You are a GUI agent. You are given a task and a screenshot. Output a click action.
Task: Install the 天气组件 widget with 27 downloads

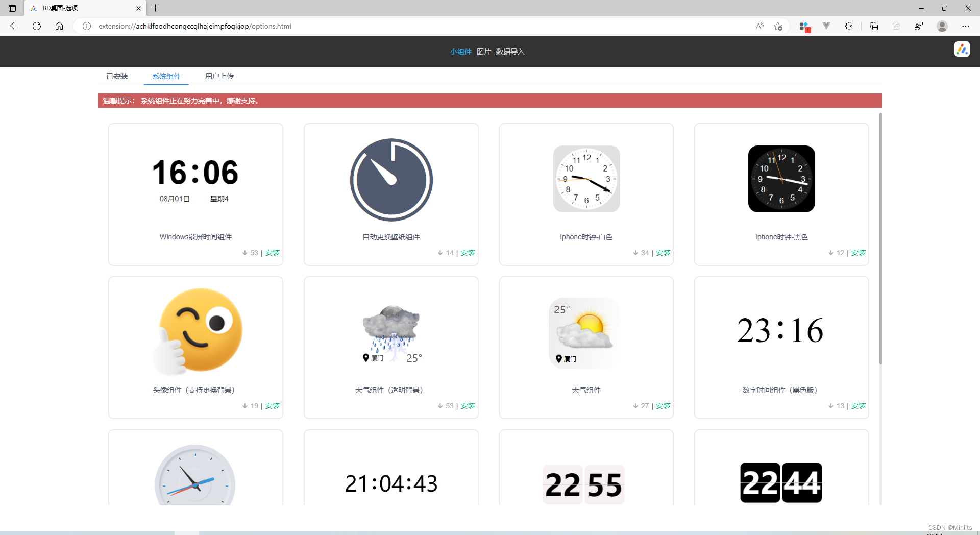coord(663,406)
